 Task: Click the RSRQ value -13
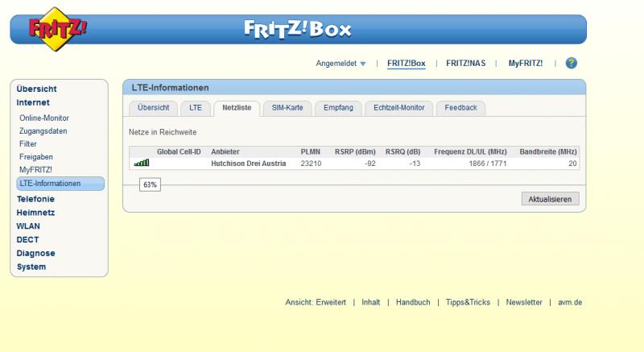[415, 164]
